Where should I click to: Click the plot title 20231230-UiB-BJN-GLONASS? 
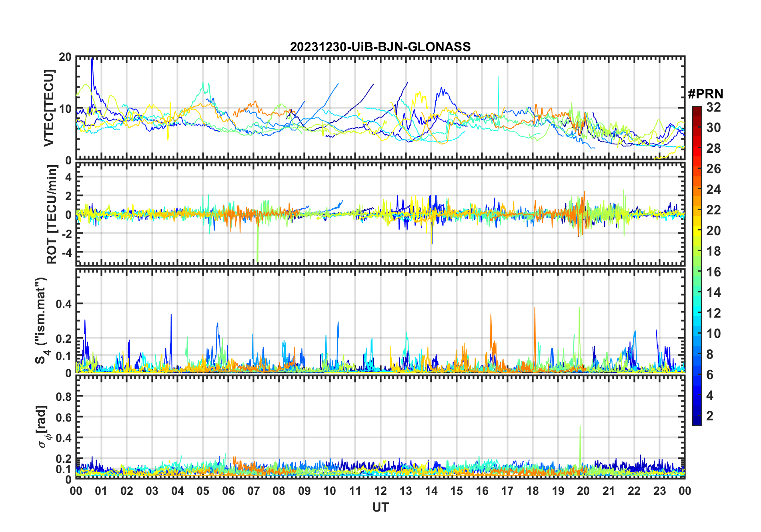coord(380,47)
